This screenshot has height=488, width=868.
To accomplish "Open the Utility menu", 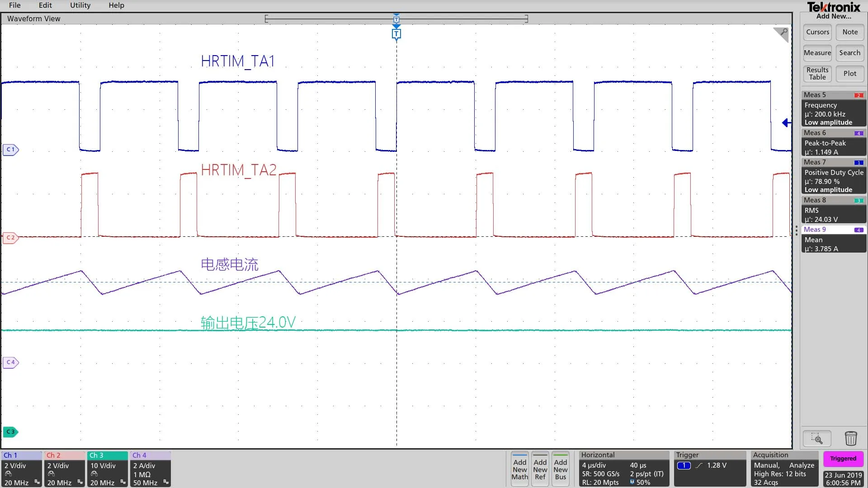I will click(80, 5).
